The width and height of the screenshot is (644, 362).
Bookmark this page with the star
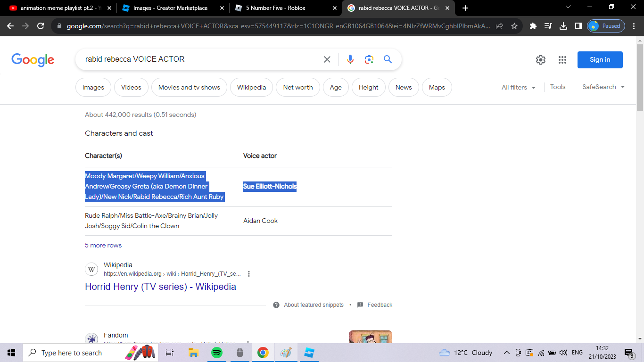click(x=514, y=26)
